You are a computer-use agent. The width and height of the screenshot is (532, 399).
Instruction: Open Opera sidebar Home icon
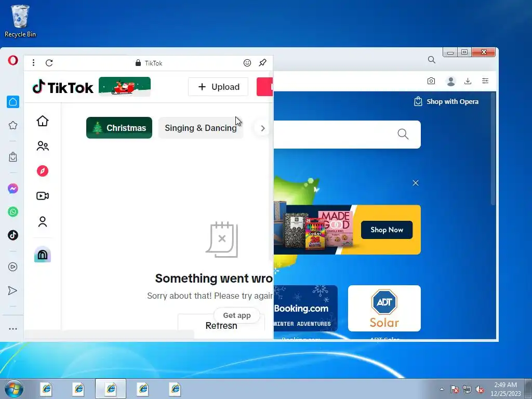(x=13, y=102)
